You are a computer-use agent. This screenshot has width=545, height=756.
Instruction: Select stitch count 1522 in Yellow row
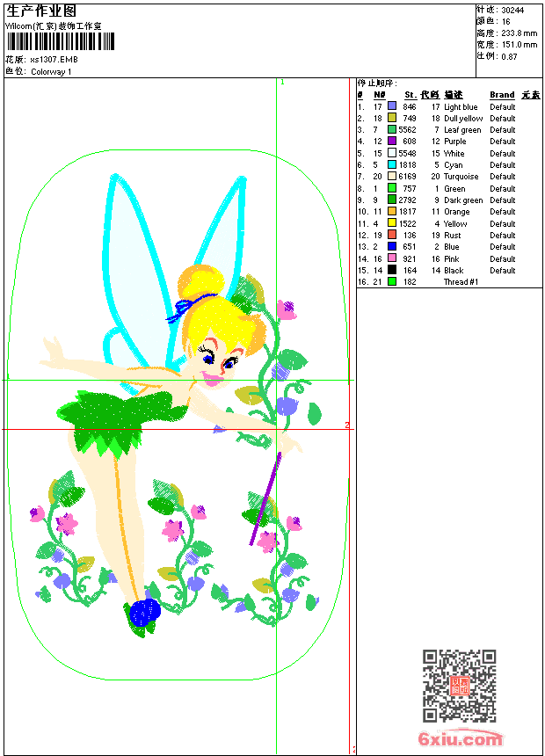(x=407, y=223)
